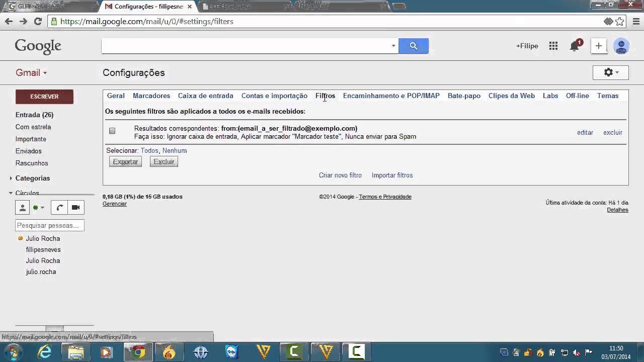Click the excluir link for the filter
The height and width of the screenshot is (362, 644).
click(x=613, y=132)
